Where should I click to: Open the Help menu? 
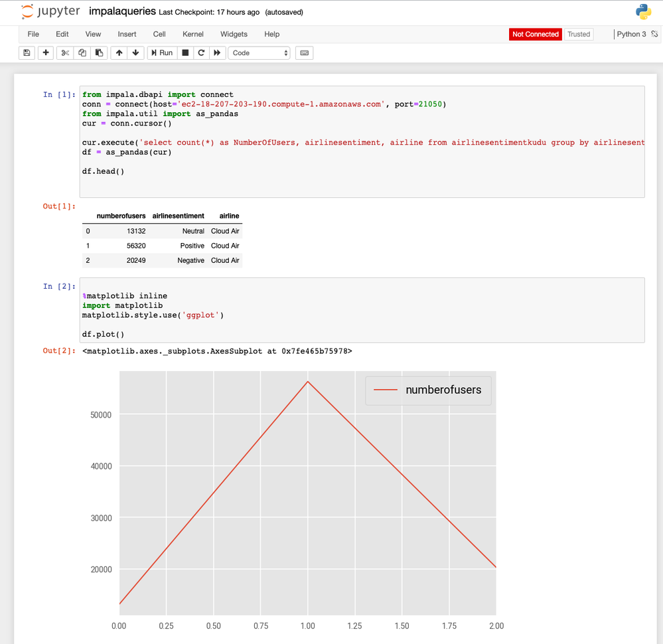[x=272, y=35]
